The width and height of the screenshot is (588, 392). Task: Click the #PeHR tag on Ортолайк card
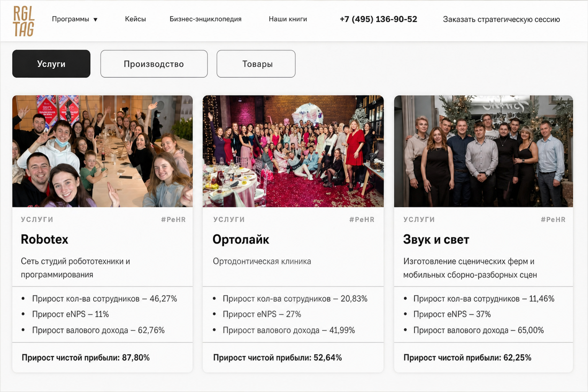[362, 220]
